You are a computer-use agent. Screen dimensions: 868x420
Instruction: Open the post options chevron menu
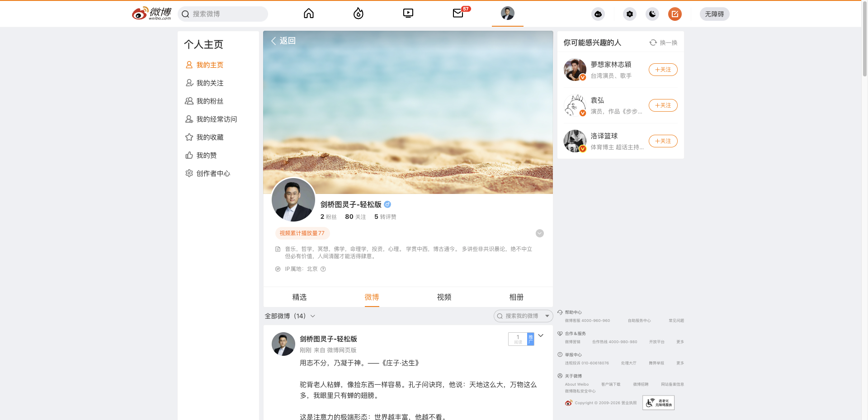(x=541, y=335)
